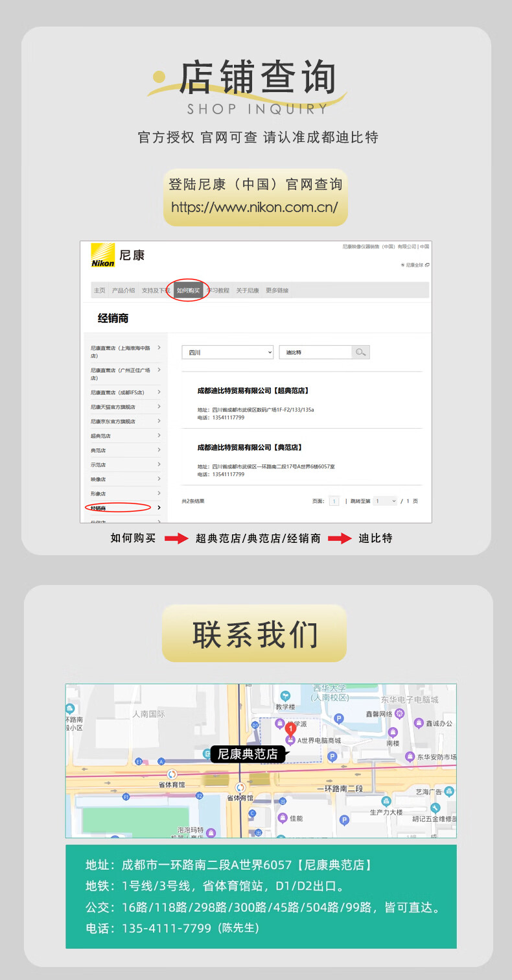This screenshot has width=512, height=980.
Task: Open the 四川 province dropdown
Action: click(227, 352)
